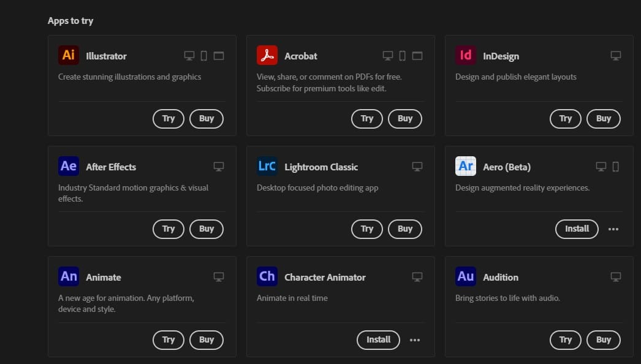Click the Lightroom Classic app icon

coord(267,166)
